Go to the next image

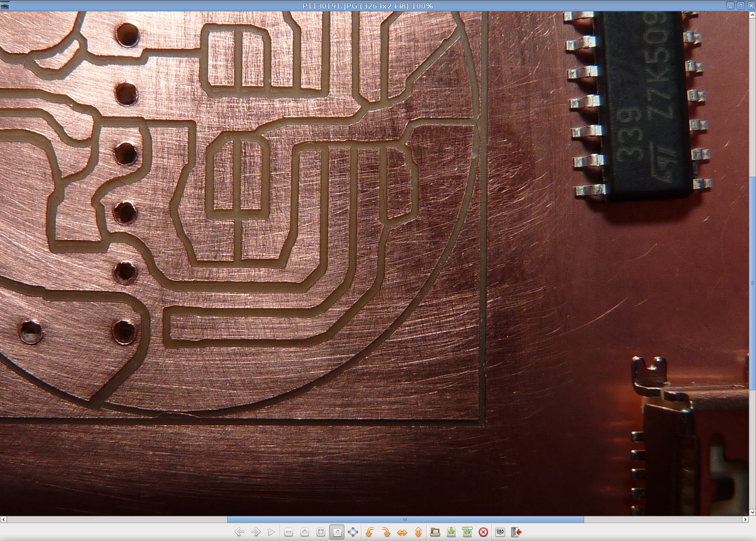[256, 532]
